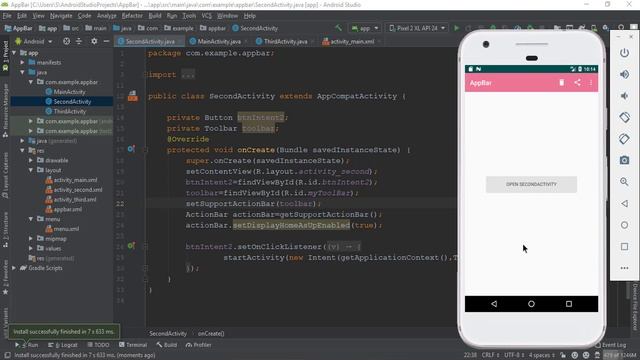Rotate the emulator left
The width and height of the screenshot is (640, 360).
pyautogui.click(x=624, y=118)
